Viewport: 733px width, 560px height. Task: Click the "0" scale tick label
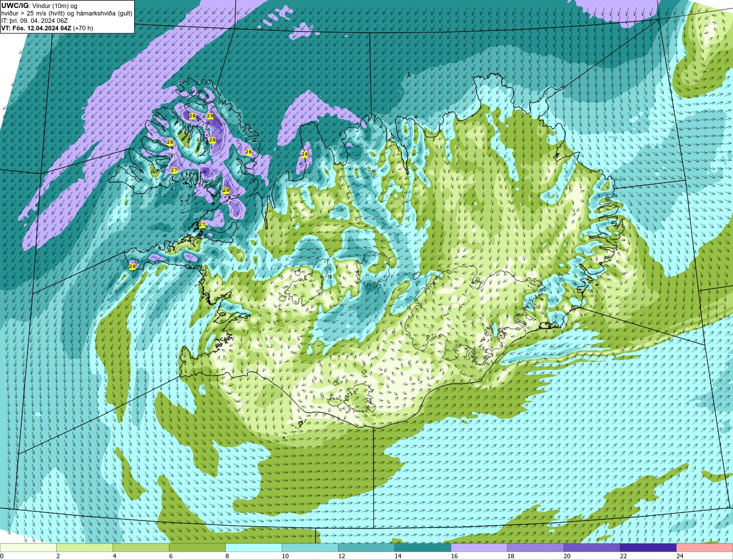coord(2,556)
